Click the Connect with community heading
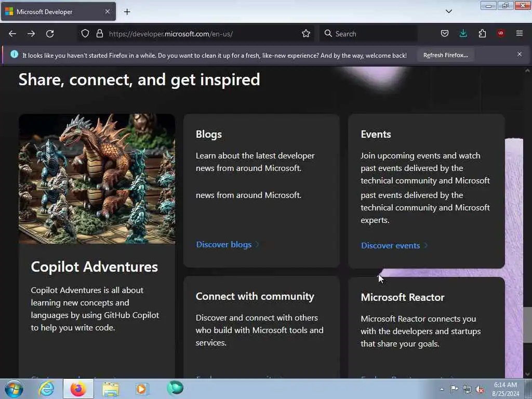This screenshot has height=399, width=532. point(255,297)
